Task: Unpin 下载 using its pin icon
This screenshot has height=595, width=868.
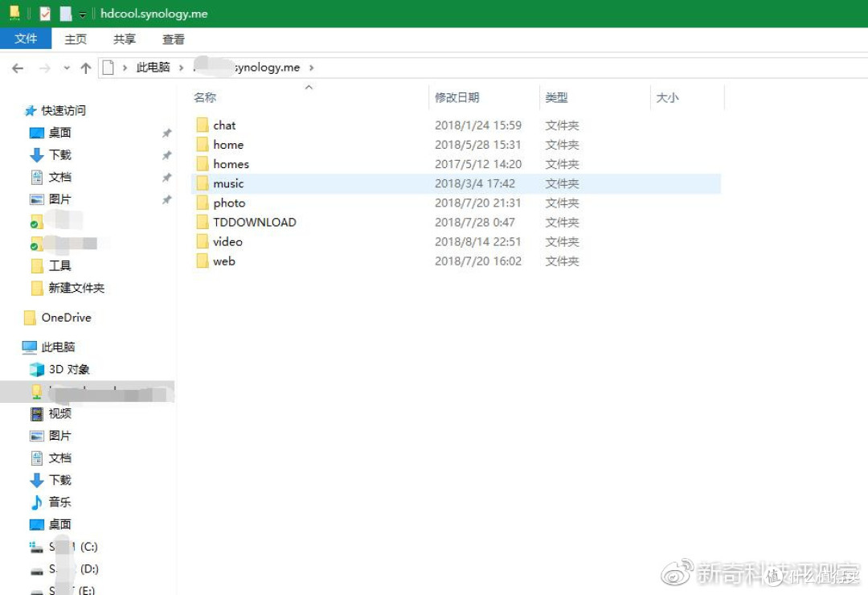Action: (166, 154)
